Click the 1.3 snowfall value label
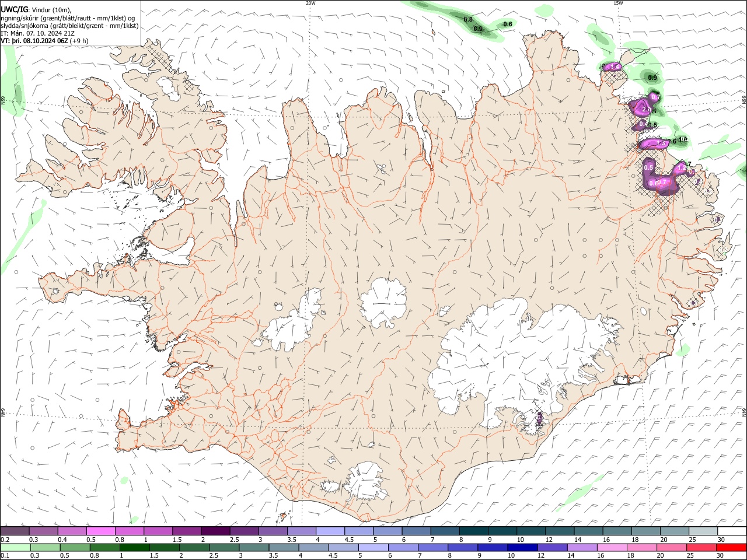747x560 pixels. click(x=661, y=143)
